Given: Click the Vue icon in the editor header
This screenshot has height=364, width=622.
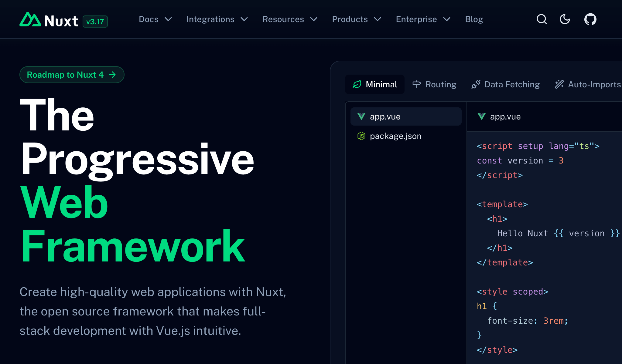Looking at the screenshot, I should [482, 116].
